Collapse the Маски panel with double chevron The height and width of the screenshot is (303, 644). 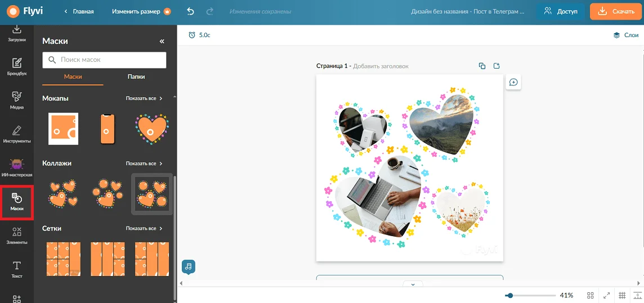pos(162,41)
